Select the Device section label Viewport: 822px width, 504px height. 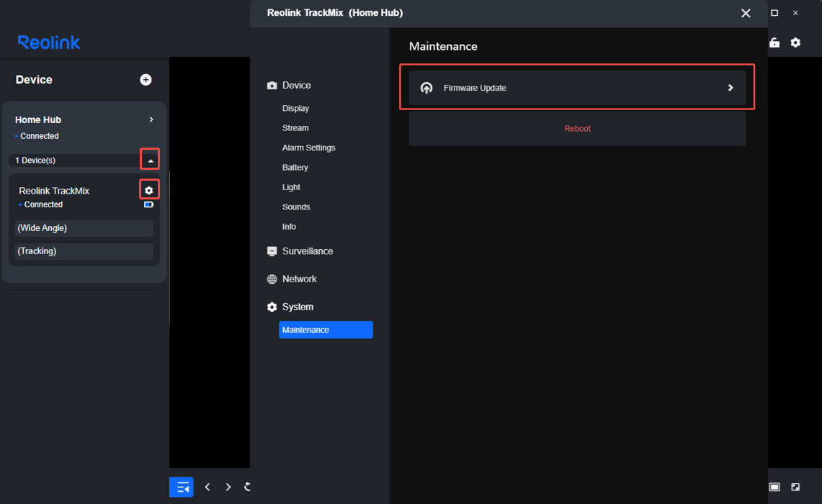pyautogui.click(x=296, y=85)
